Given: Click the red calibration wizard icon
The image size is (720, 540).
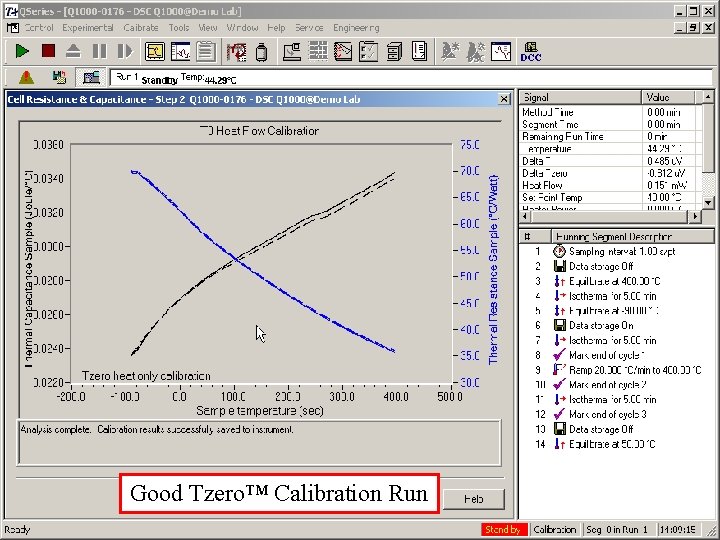Looking at the screenshot, I should [236, 51].
